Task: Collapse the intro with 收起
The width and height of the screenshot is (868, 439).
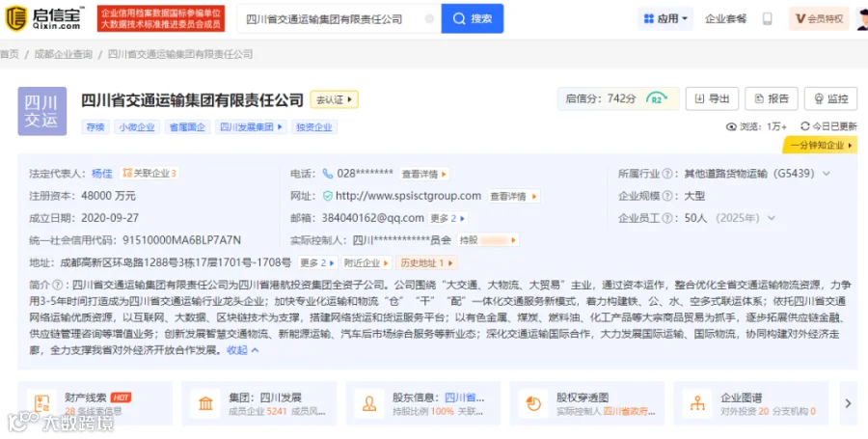Action: pyautogui.click(x=242, y=350)
